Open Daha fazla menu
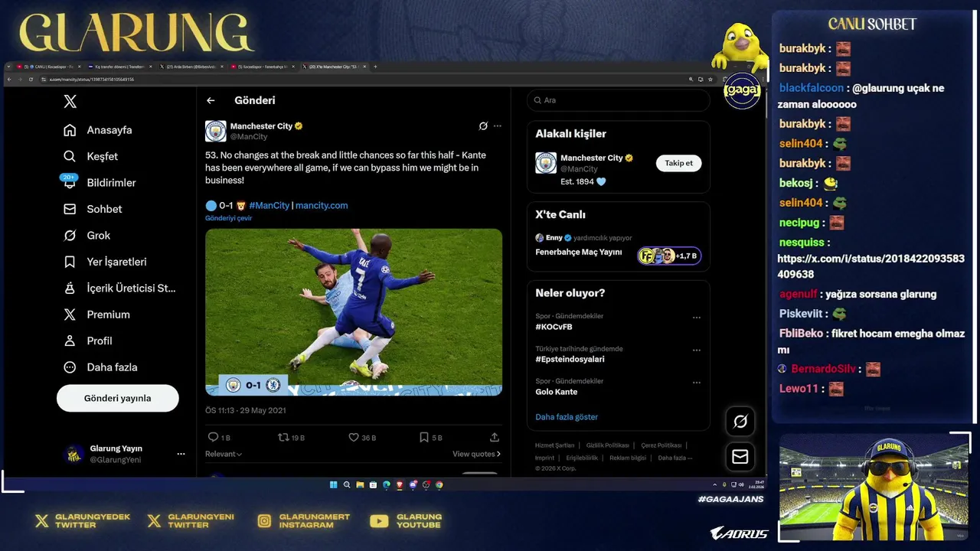This screenshot has height=551, width=980. (x=100, y=367)
